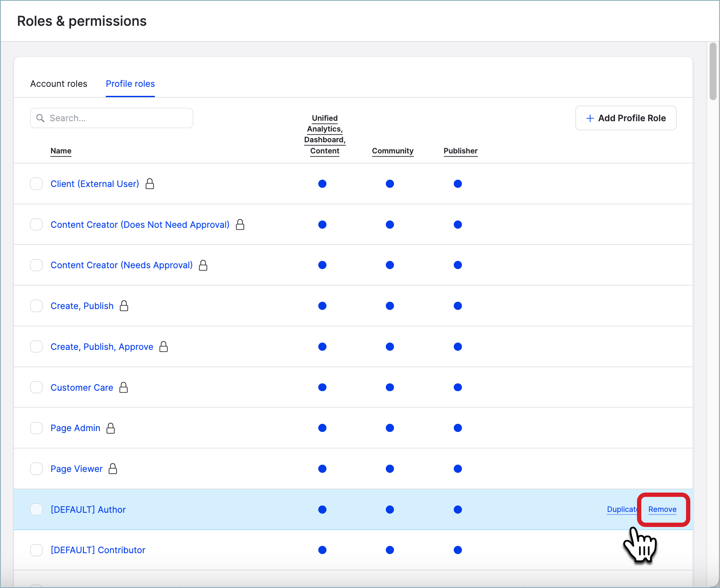The width and height of the screenshot is (720, 588).
Task: Click the Unified Analytics dot for Customer Care
Action: coord(322,387)
